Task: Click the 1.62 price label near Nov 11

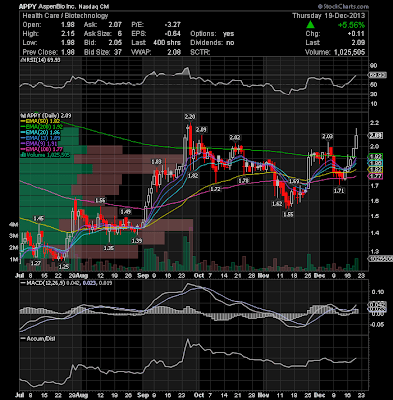Action: 277,204
